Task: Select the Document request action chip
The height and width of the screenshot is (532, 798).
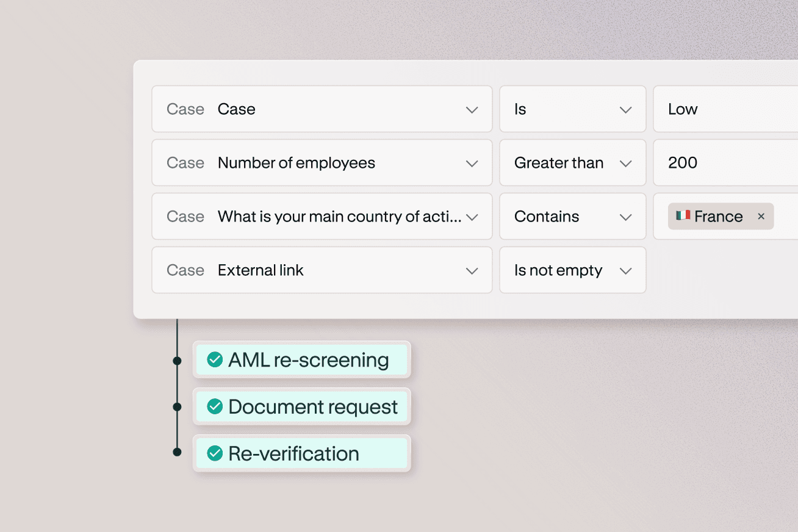Action: pos(302,406)
